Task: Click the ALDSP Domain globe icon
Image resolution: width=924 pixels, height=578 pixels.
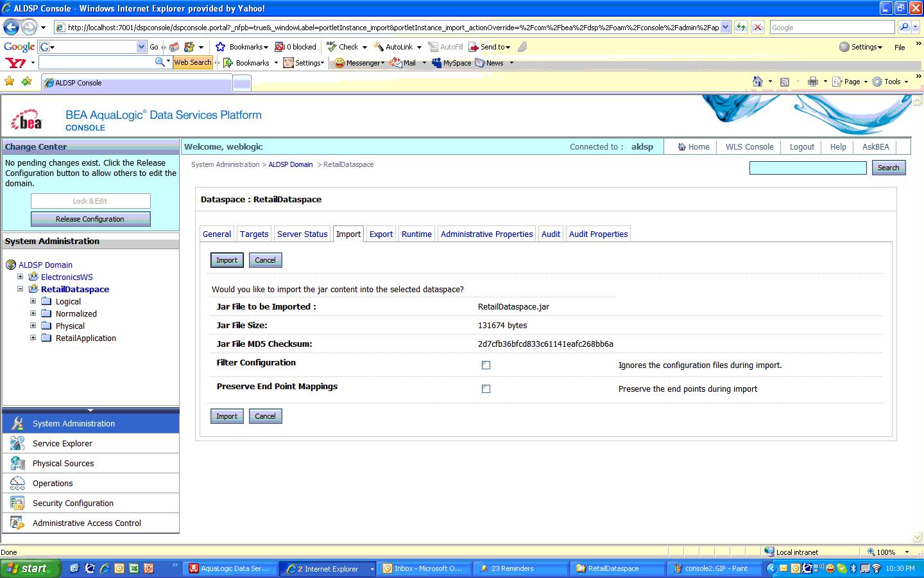Action: pyautogui.click(x=11, y=265)
